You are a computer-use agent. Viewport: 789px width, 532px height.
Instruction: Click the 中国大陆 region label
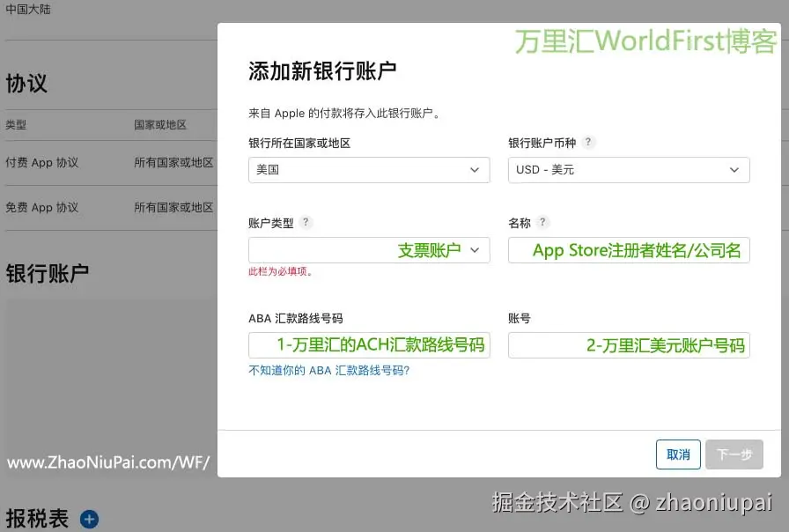[29, 9]
